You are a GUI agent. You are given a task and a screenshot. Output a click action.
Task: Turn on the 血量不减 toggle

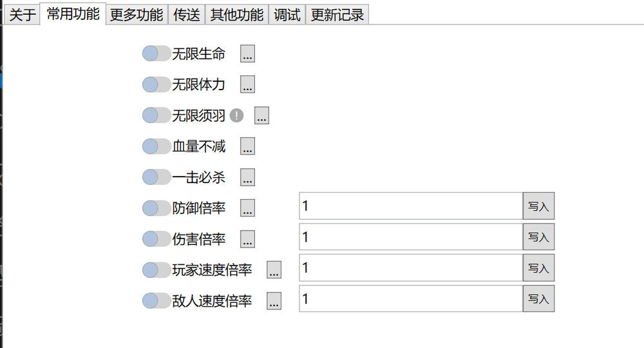[156, 146]
